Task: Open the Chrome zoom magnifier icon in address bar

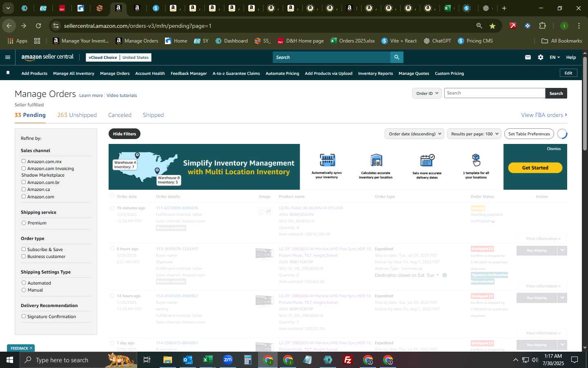Action: click(x=479, y=26)
